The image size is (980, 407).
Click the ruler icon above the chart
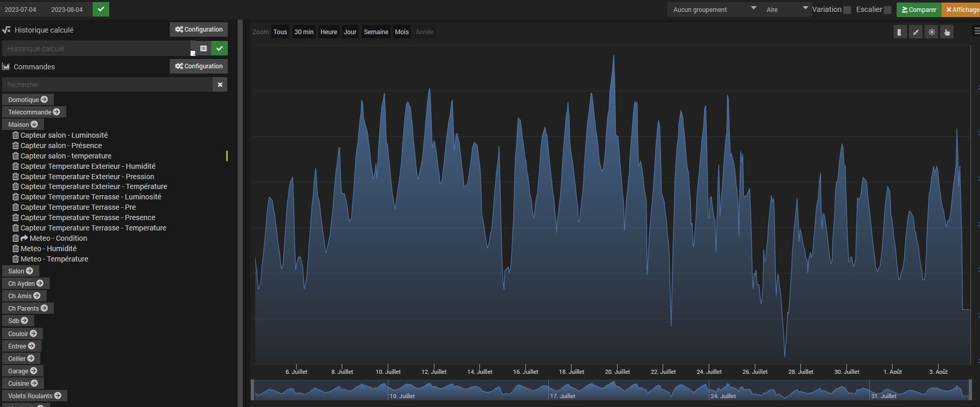point(900,32)
